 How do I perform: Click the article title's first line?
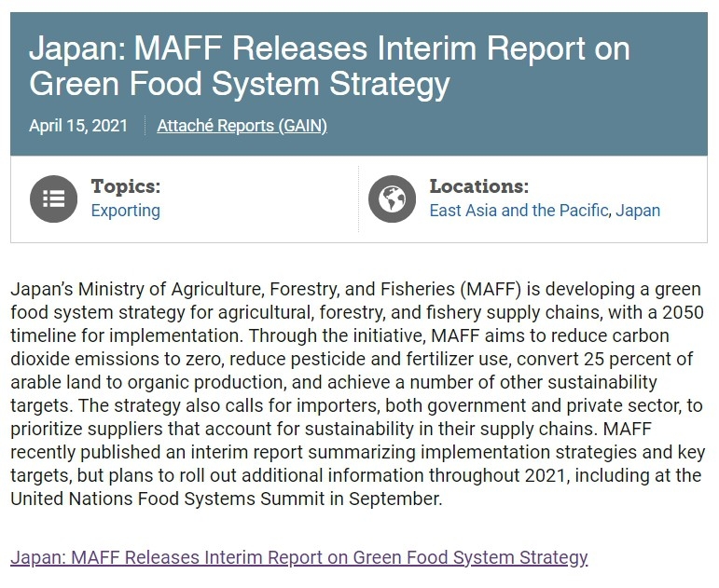(x=329, y=48)
